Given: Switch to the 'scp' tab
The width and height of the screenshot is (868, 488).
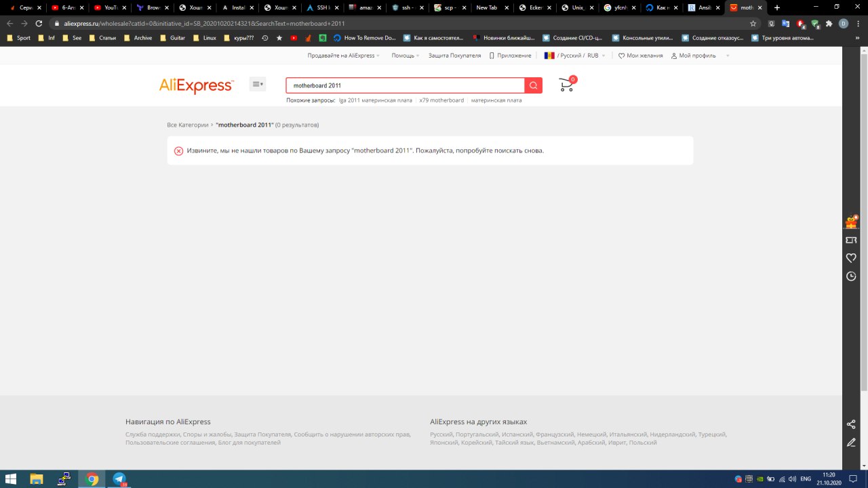Looking at the screenshot, I should 449,7.
